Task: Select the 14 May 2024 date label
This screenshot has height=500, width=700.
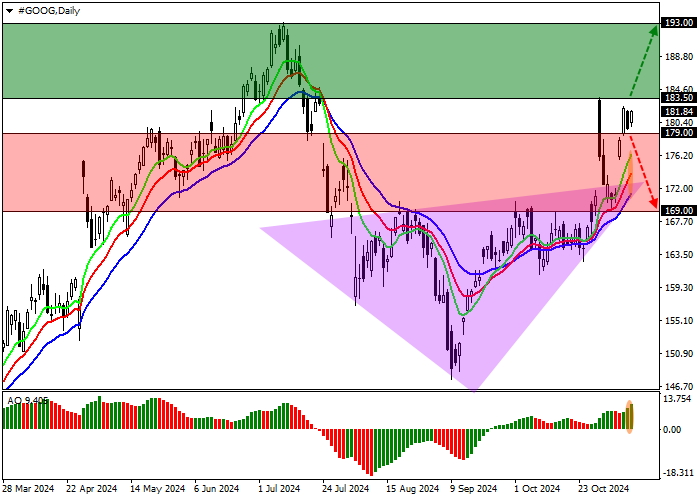Action: point(158,489)
